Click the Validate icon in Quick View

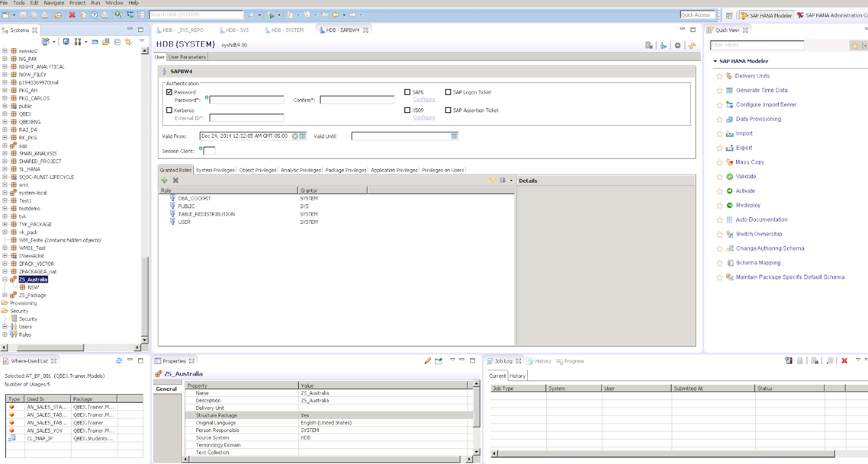730,177
